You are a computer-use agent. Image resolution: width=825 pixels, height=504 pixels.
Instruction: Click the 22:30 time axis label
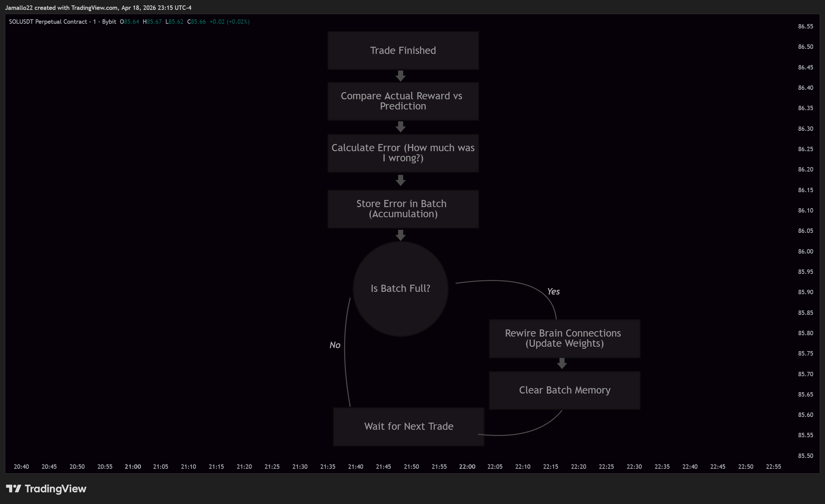coord(634,467)
